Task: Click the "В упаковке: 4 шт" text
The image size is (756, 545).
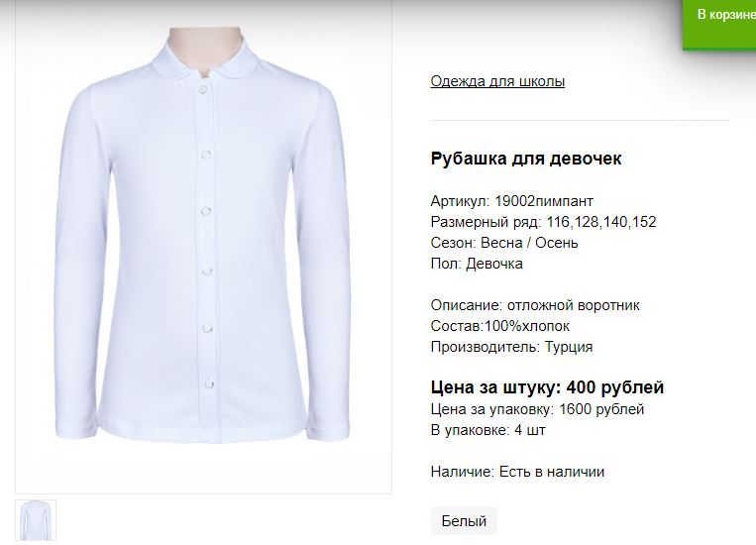Action: click(x=487, y=430)
